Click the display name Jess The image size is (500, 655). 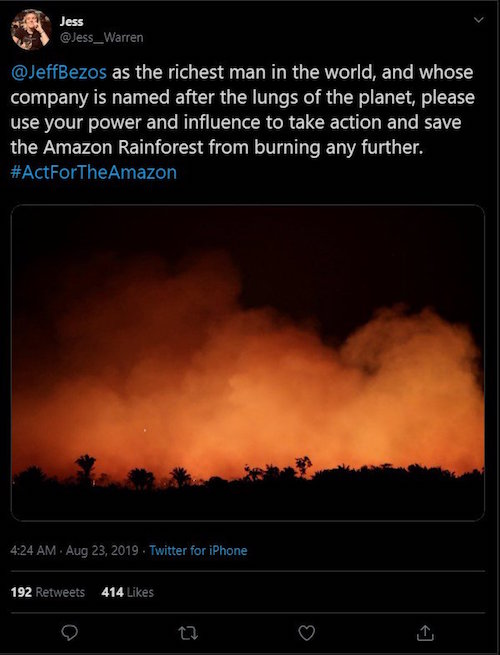coord(71,21)
